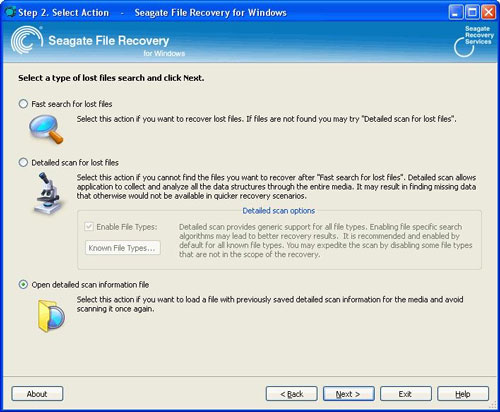Image resolution: width=500 pixels, height=412 pixels.
Task: Click the app icon in title bar
Action: click(x=10, y=12)
